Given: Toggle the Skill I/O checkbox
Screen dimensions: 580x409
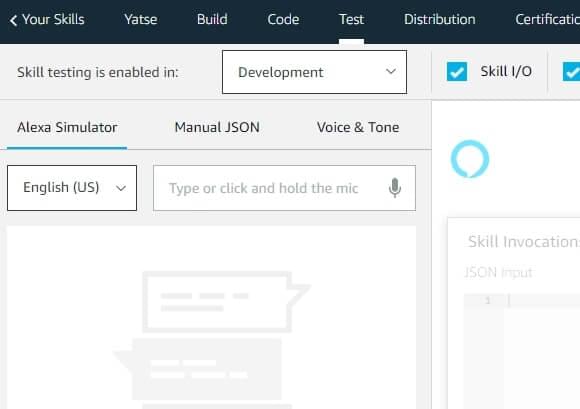Looking at the screenshot, I should (456, 71).
